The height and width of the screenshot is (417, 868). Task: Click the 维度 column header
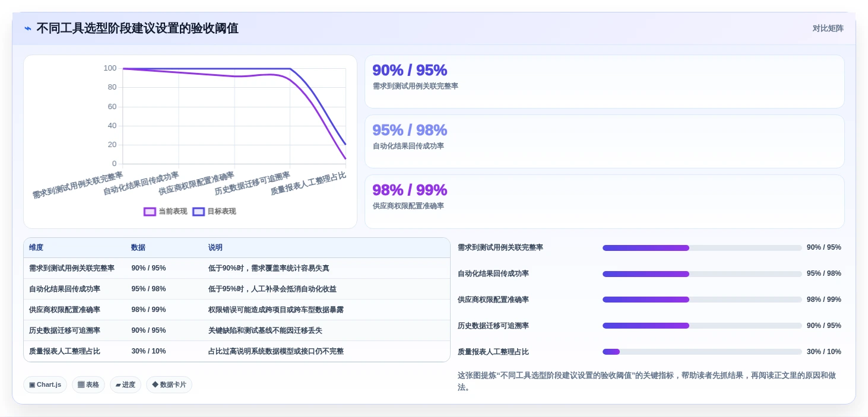(36, 247)
